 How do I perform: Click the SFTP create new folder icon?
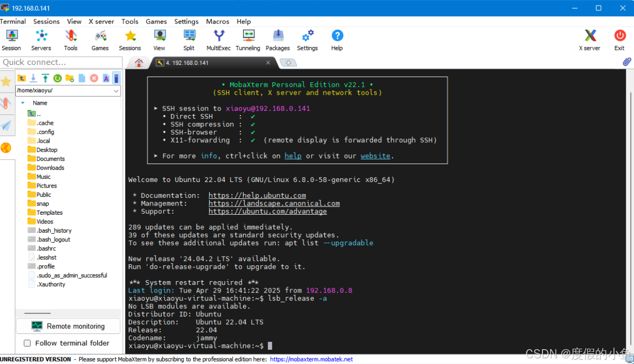click(70, 78)
